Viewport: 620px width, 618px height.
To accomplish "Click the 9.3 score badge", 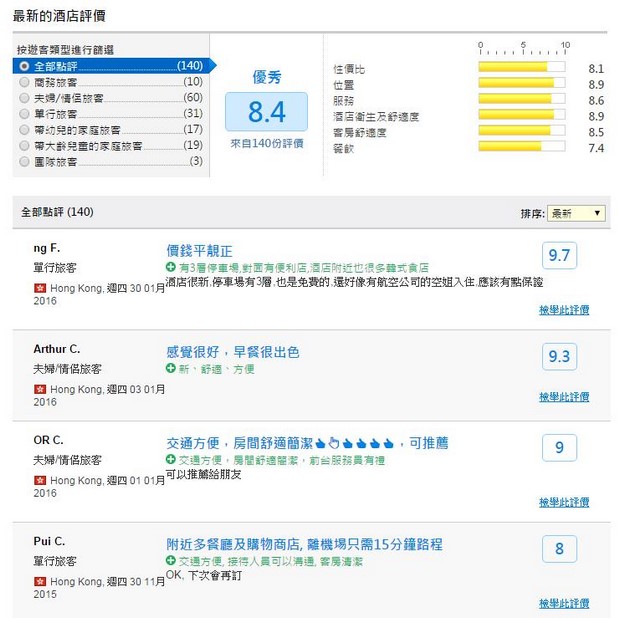I will tap(559, 357).
